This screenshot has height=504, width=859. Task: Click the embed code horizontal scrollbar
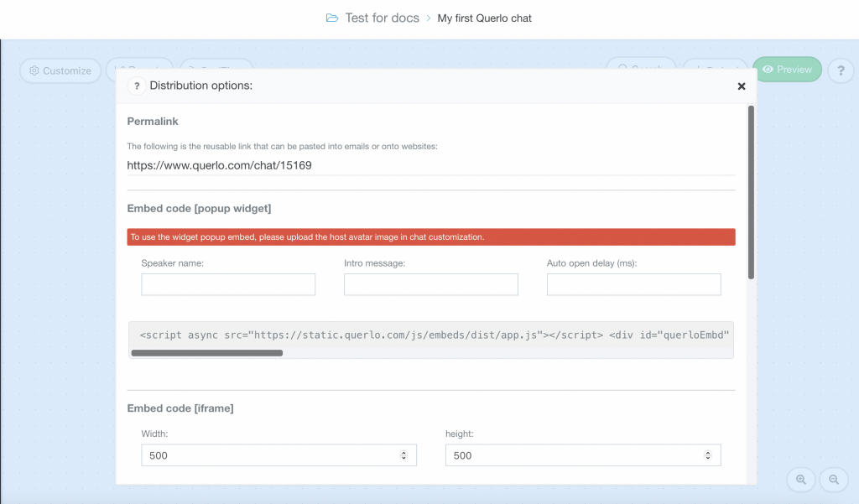pos(207,353)
